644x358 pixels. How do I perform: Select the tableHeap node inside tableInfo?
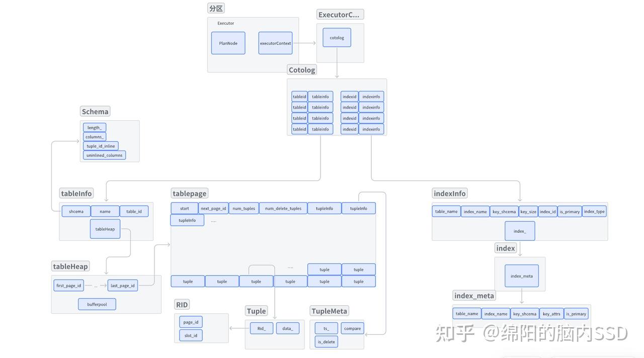tap(105, 229)
